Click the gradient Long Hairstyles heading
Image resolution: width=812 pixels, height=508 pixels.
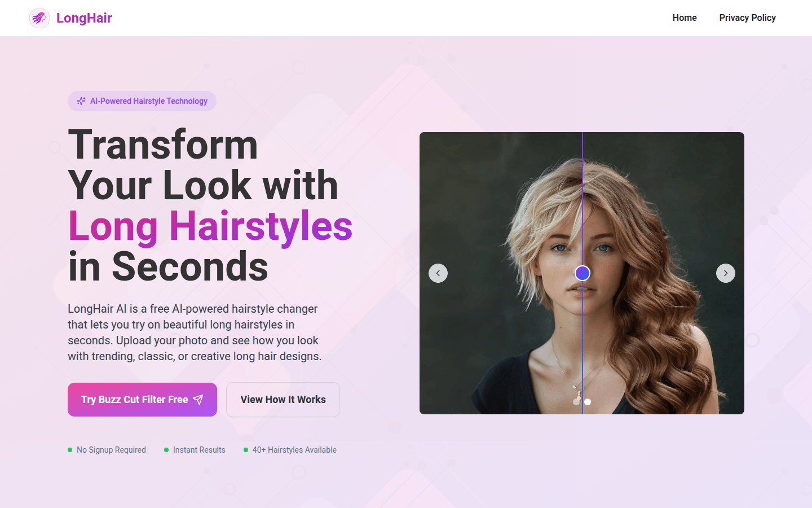pyautogui.click(x=210, y=226)
